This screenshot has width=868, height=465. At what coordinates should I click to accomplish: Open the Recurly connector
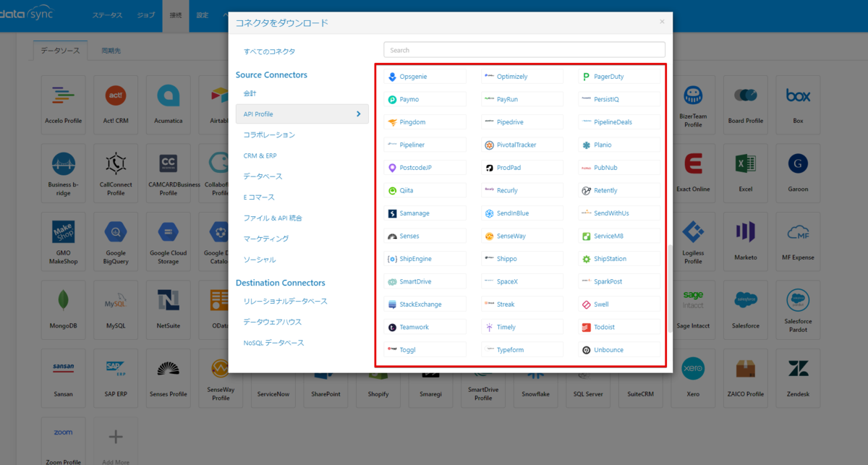point(522,191)
